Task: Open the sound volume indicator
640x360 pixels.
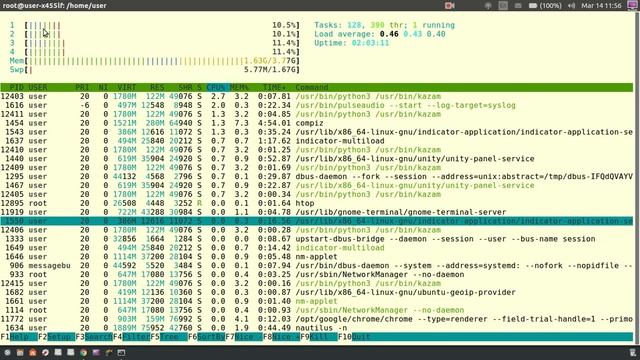Action: (x=571, y=6)
